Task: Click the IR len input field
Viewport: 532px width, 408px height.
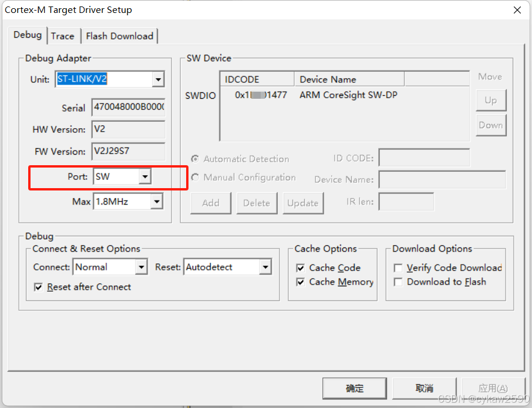Action: 406,202
